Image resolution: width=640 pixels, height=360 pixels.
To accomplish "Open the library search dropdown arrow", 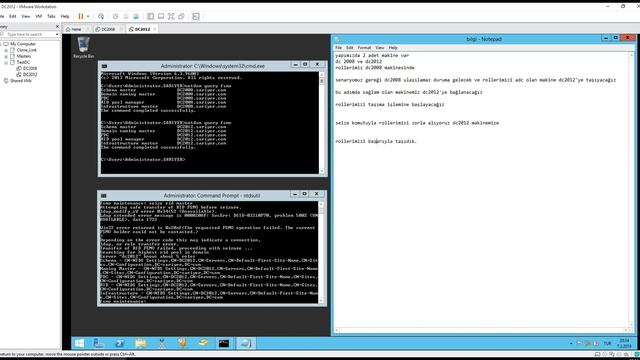I will point(57,34).
